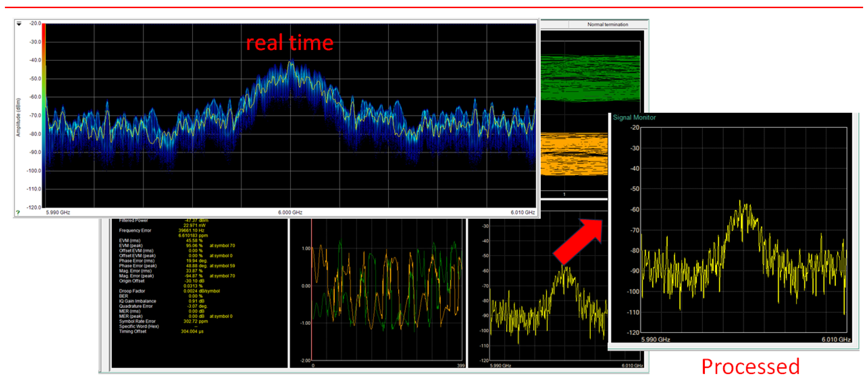Click the green question mark help icon

[18, 212]
